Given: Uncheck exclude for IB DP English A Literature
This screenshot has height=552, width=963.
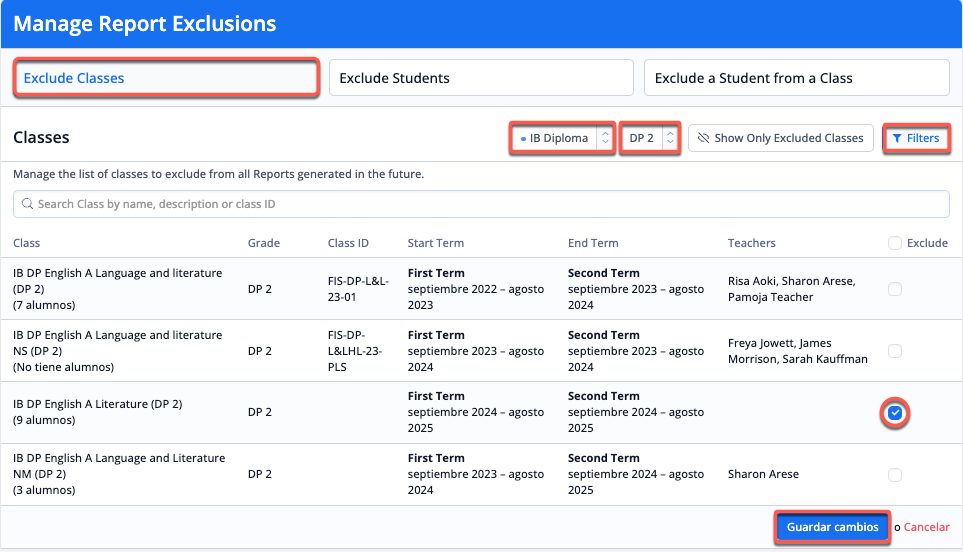Looking at the screenshot, I should click(895, 412).
